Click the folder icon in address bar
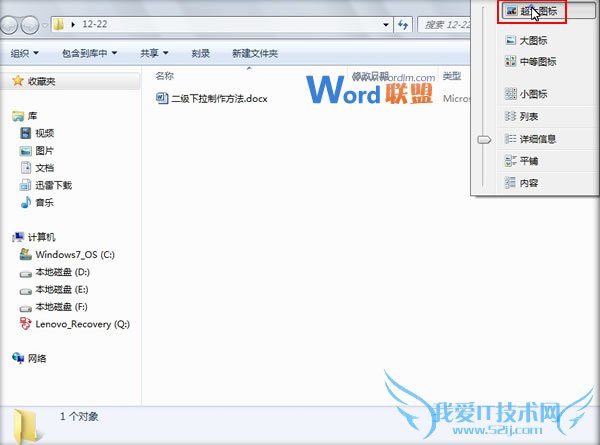Screen dimensions: 600x445 click(x=59, y=24)
